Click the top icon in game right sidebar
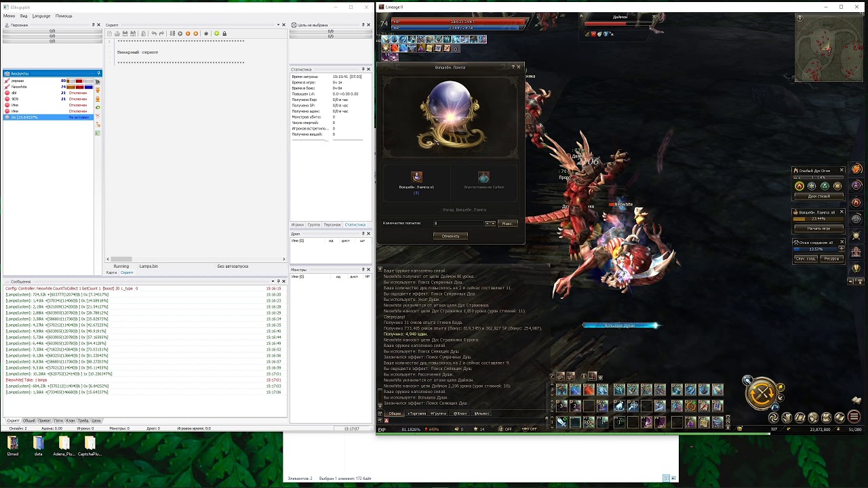 [856, 169]
